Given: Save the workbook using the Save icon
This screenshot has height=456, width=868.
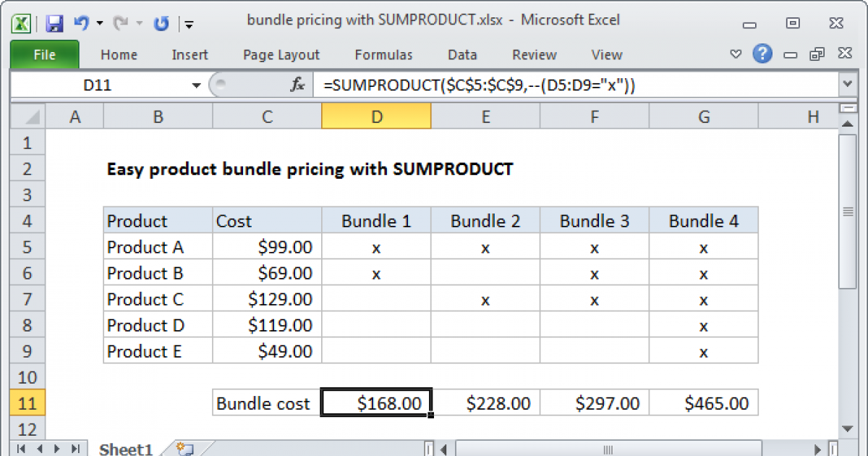Looking at the screenshot, I should tap(54, 21).
